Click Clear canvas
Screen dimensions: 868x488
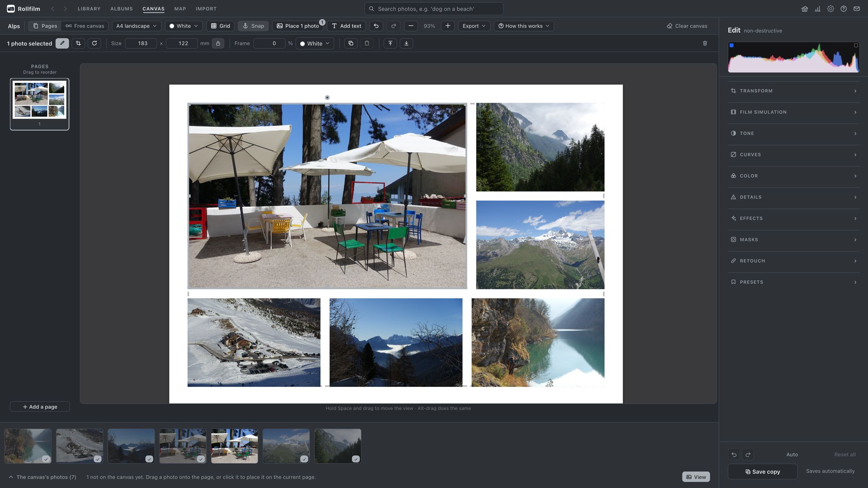click(x=687, y=26)
